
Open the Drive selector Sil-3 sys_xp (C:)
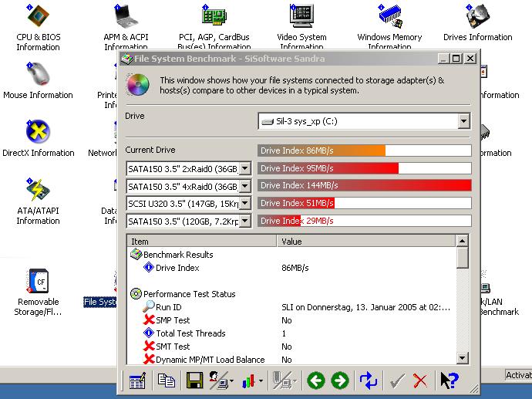tap(364, 121)
